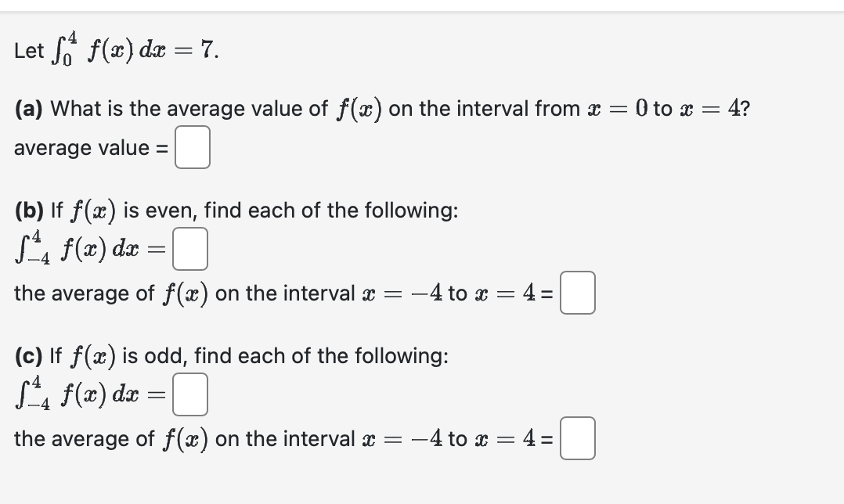Click 'find each of the following' in part (b)
This screenshot has height=504, width=844.
[325, 210]
